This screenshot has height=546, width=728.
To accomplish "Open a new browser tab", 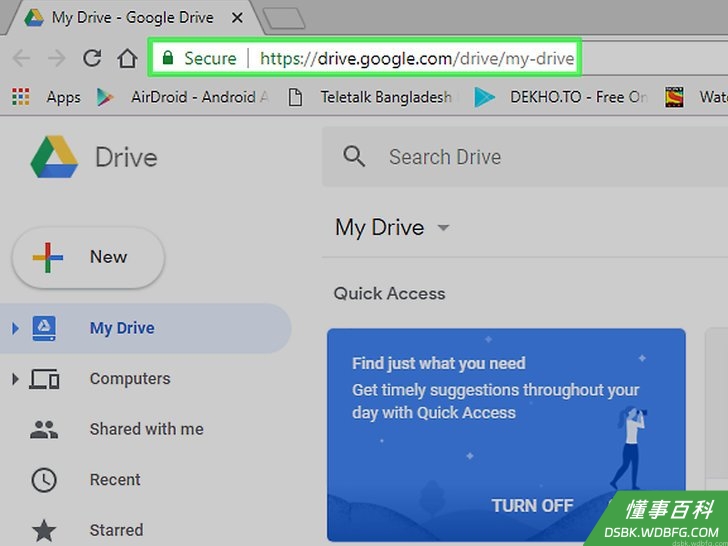I will (x=284, y=19).
